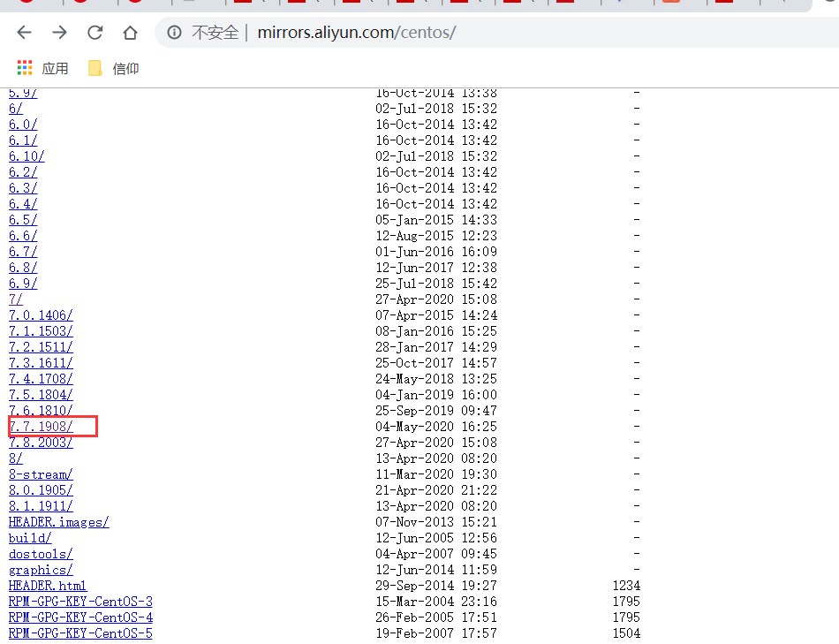Download RPM-GPG-KEY-CentOS-4 file
Image resolution: width=839 pixels, height=644 pixels.
pyautogui.click(x=80, y=617)
